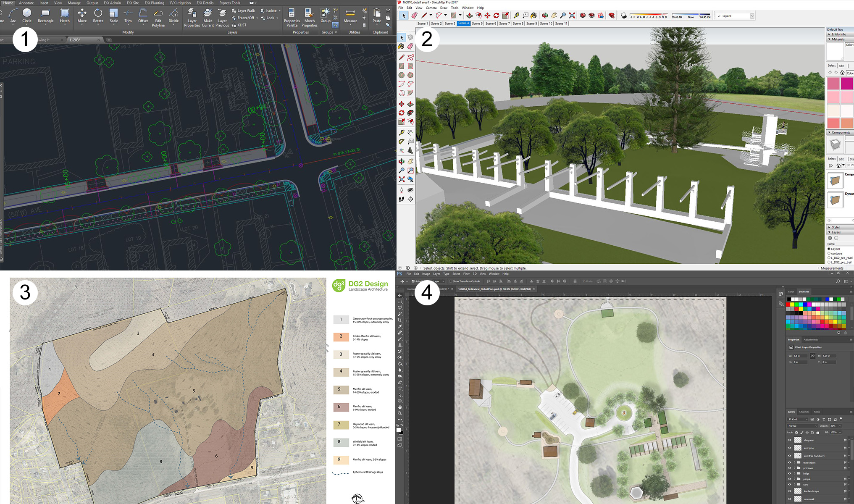The width and height of the screenshot is (854, 504).
Task: Switch to the Channels tab in Photoshop
Action: pyautogui.click(x=804, y=412)
